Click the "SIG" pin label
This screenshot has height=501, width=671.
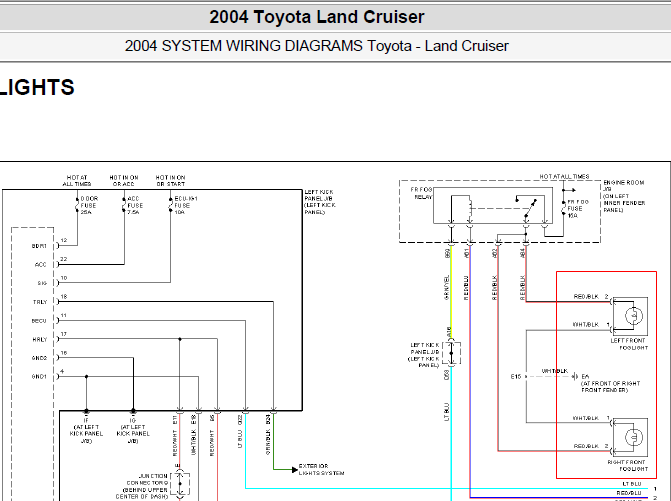(42, 283)
